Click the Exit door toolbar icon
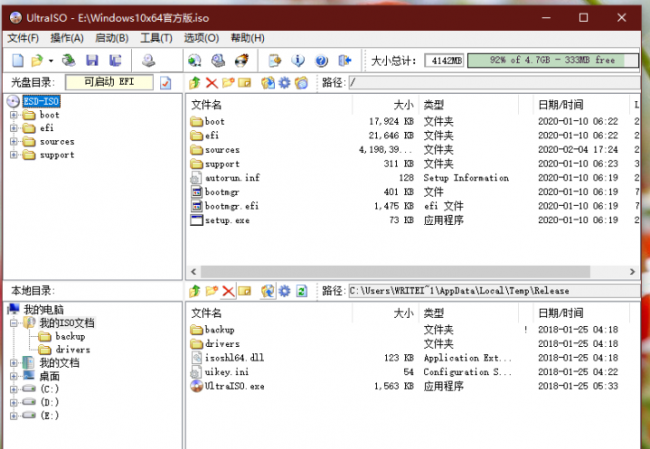 [344, 61]
